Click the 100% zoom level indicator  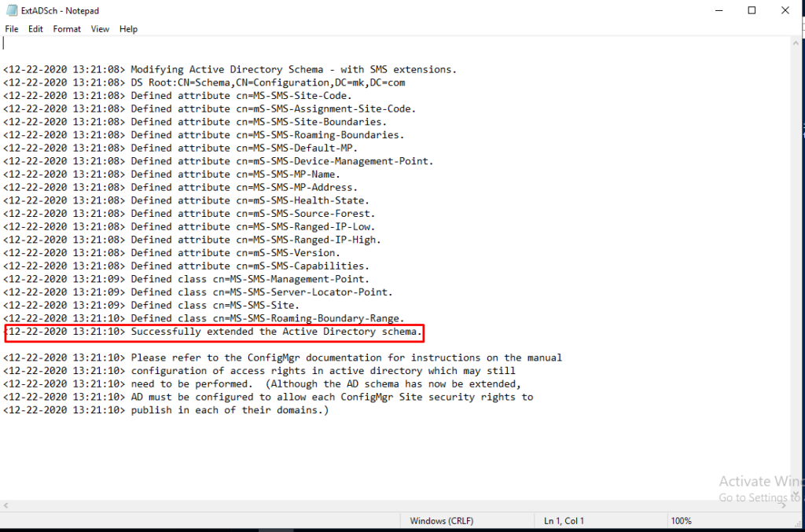681,521
